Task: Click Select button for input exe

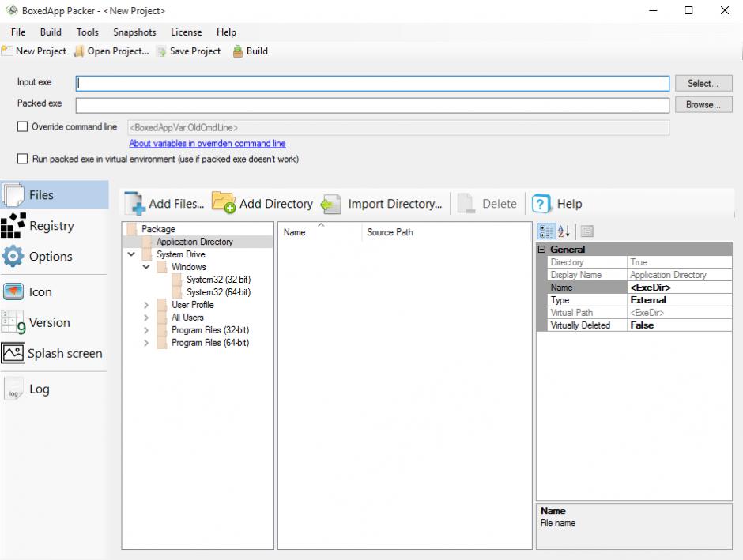Action: tap(703, 83)
